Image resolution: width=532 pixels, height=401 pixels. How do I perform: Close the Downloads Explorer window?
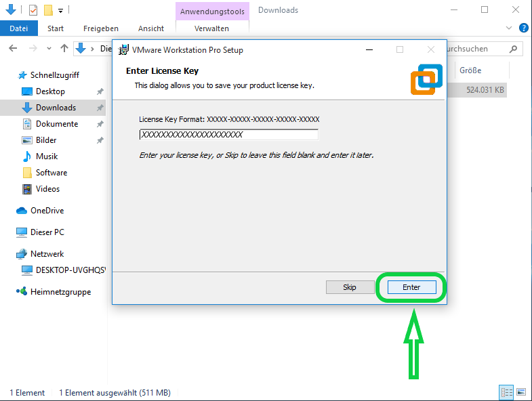coord(515,10)
